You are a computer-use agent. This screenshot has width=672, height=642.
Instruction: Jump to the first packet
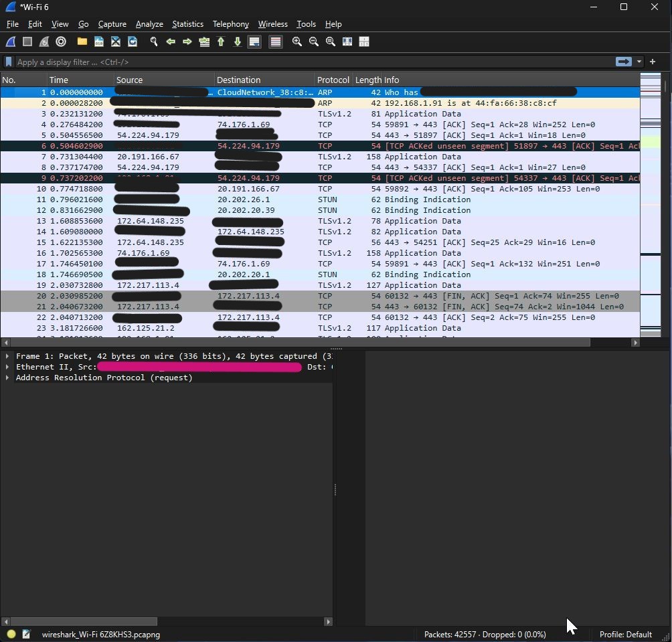point(221,42)
